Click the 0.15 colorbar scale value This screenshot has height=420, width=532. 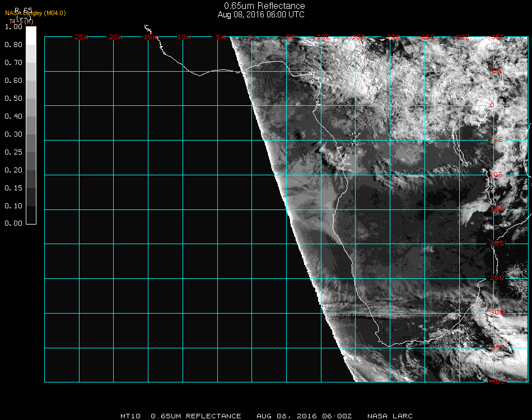(x=13, y=188)
